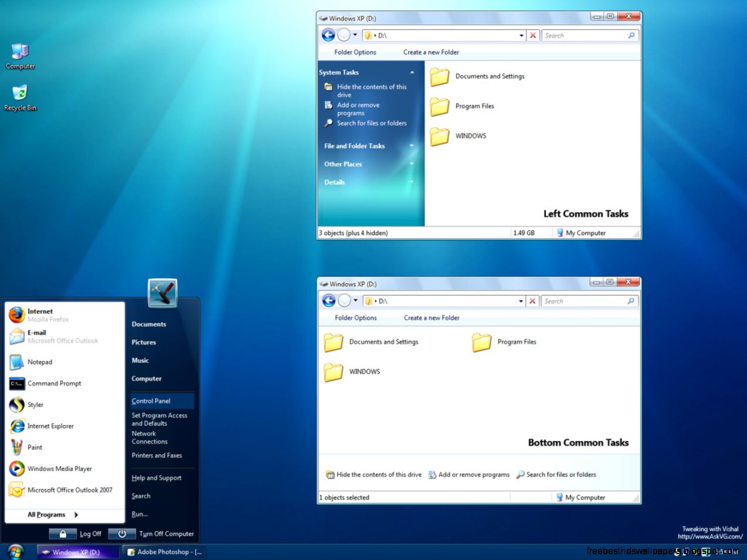Launch Command Prompt from Start menu
Screen dimensions: 747x560
click(x=64, y=383)
